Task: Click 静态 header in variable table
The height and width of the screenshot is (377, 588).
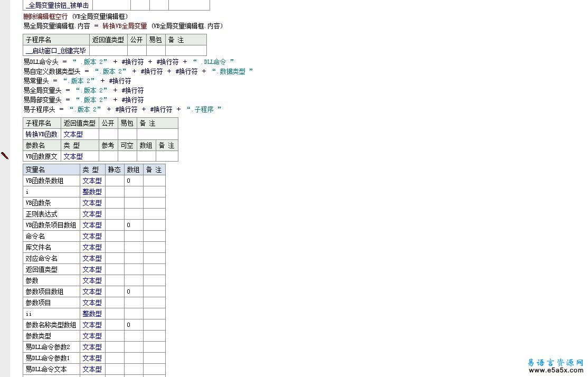Action: (x=115, y=169)
